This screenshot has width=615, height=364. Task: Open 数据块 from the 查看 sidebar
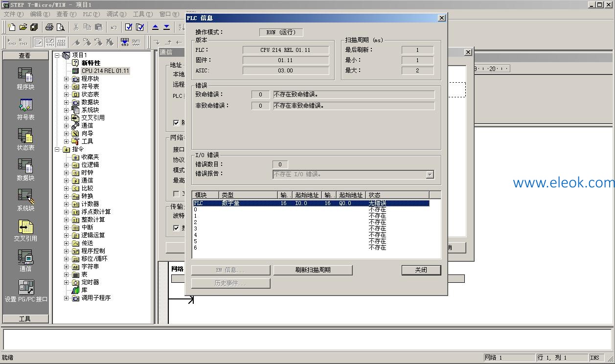tap(25, 170)
